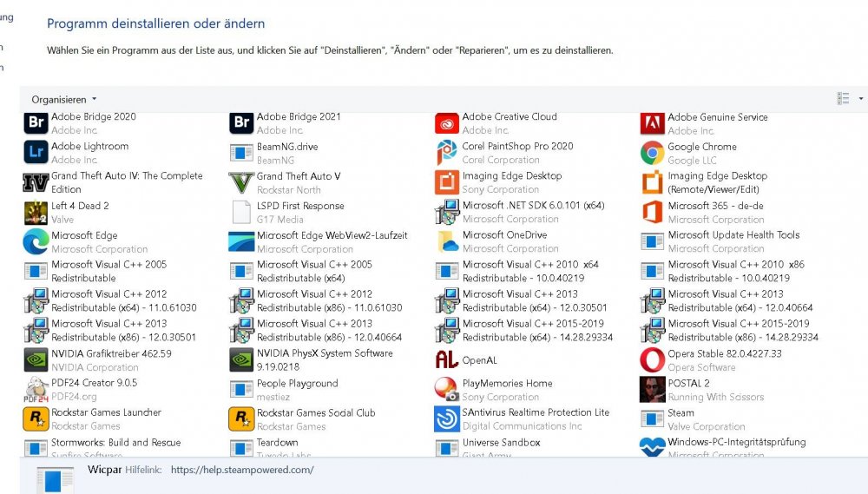Select Microsoft Update Health Tools entry
The image size is (868, 494).
point(720,241)
